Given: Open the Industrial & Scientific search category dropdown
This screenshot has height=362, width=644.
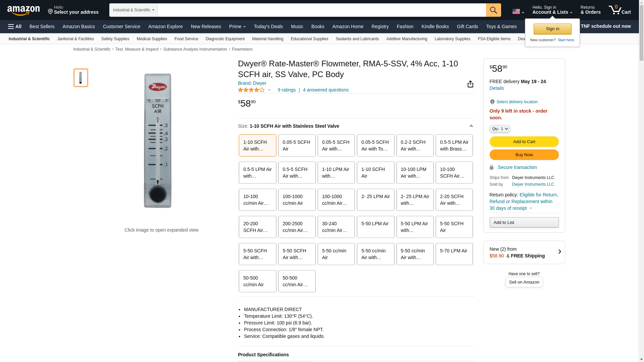Looking at the screenshot, I should [133, 10].
